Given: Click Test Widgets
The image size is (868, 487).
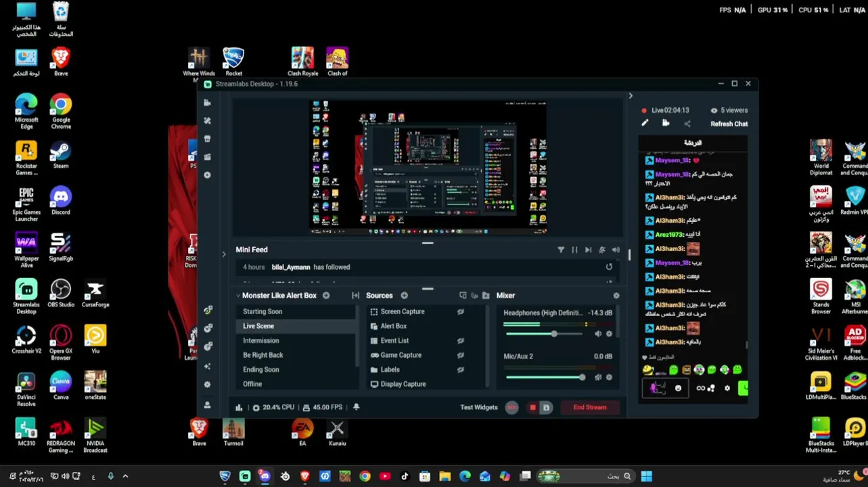Looking at the screenshot, I should [479, 407].
